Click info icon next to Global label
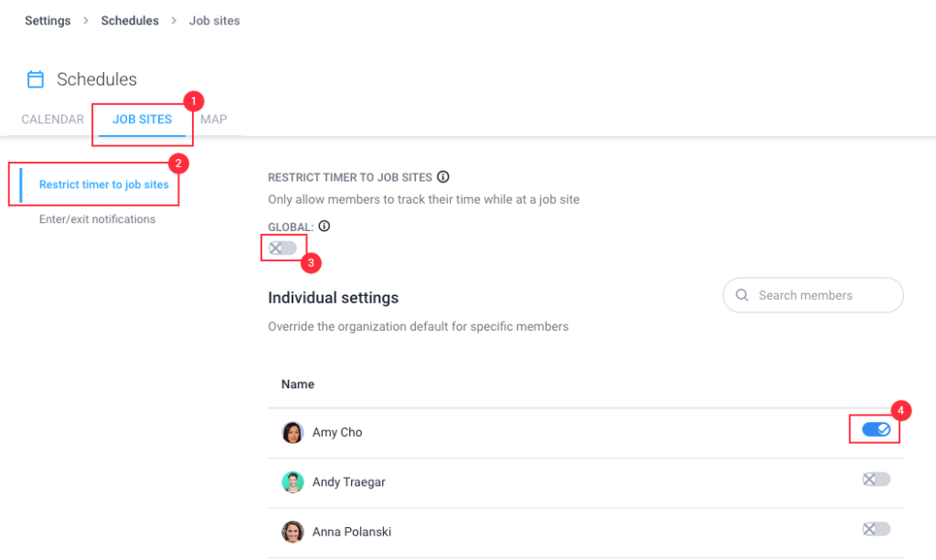The image size is (936, 560). pos(324,227)
